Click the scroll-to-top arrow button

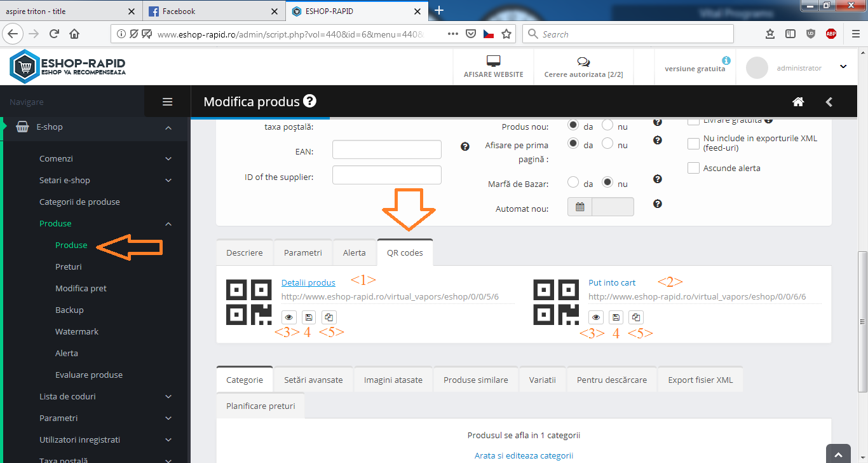[839, 453]
